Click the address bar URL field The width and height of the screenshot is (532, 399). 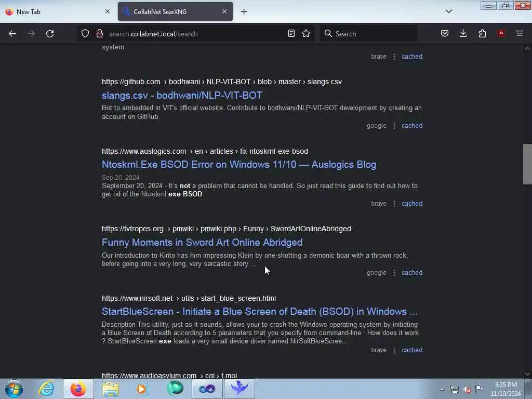click(x=195, y=34)
